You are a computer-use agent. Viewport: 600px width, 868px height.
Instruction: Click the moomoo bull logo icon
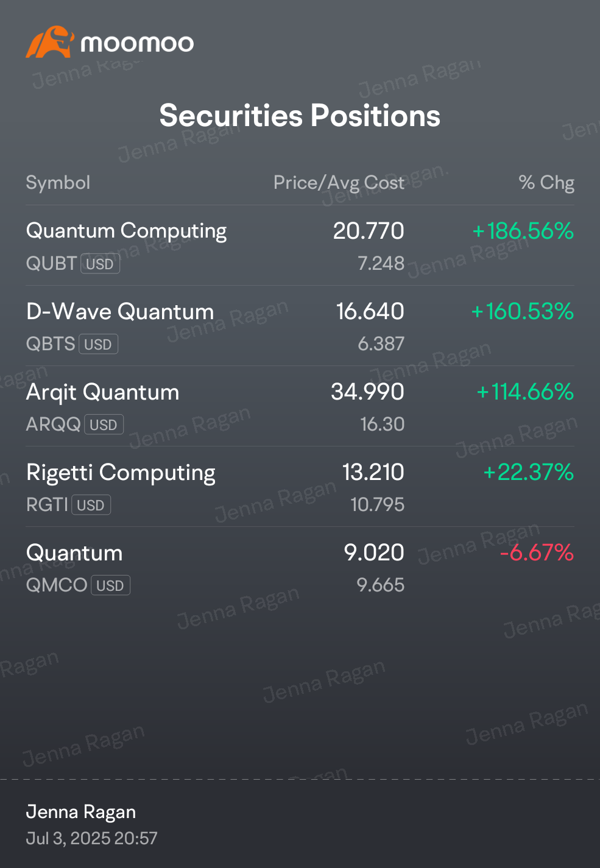click(x=50, y=42)
